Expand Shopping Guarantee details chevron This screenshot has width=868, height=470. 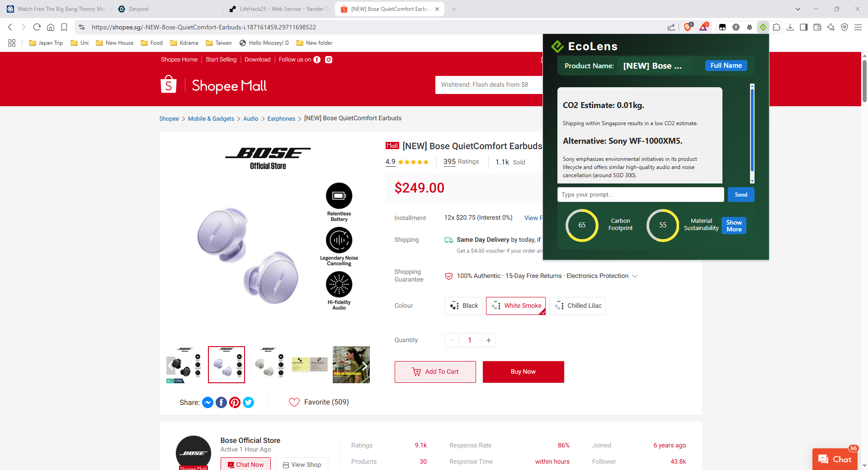635,276
